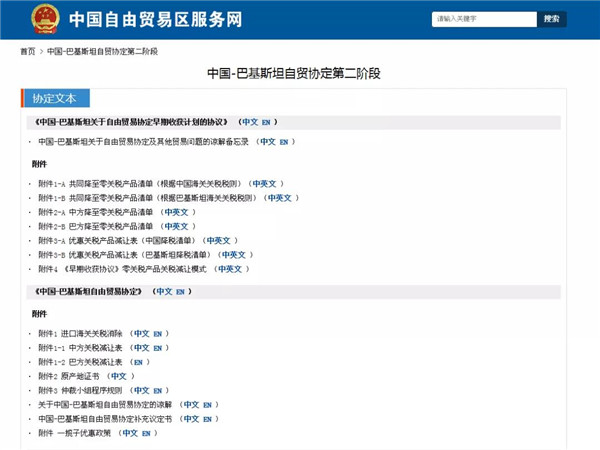This screenshot has height=450, width=600.
Task: Open 中英文 link for 附件3-A 优惠关税产品减让表
Action: [217, 241]
